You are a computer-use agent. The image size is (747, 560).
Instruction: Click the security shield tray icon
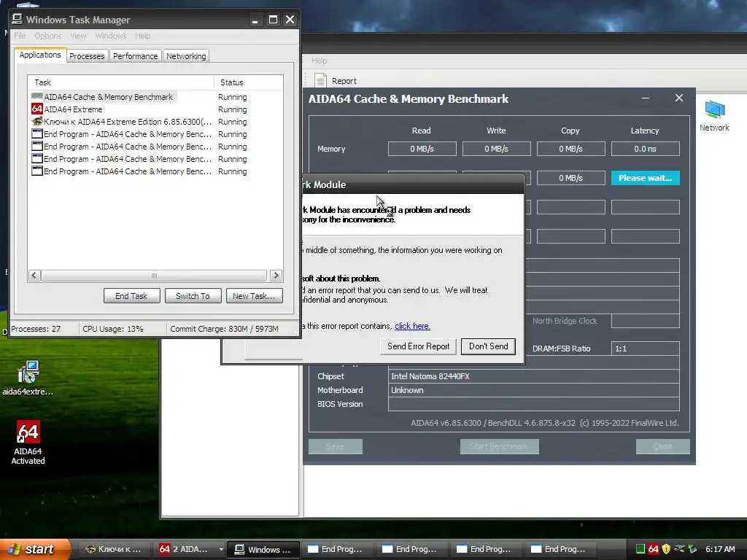coord(666,549)
